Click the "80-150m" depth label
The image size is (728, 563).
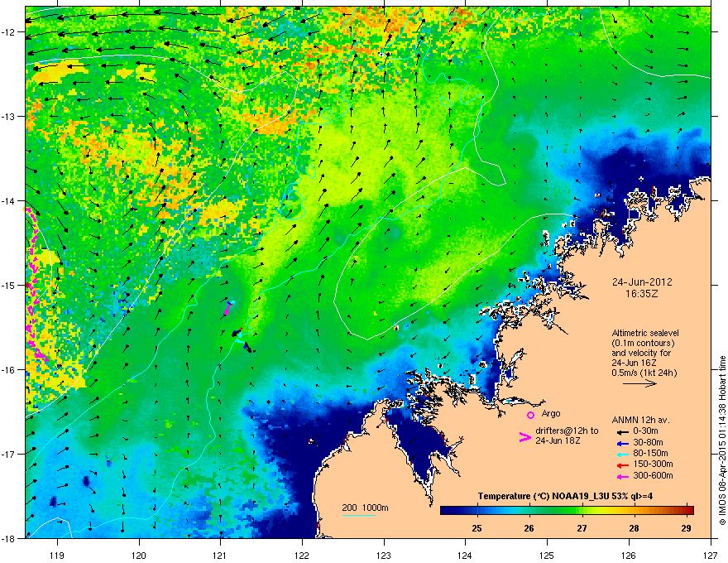650,454
